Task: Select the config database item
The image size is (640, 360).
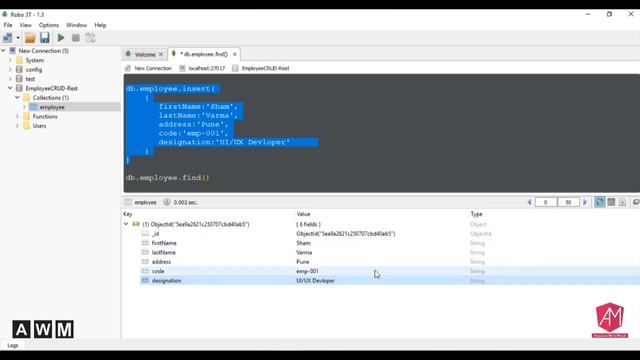Action: [33, 69]
